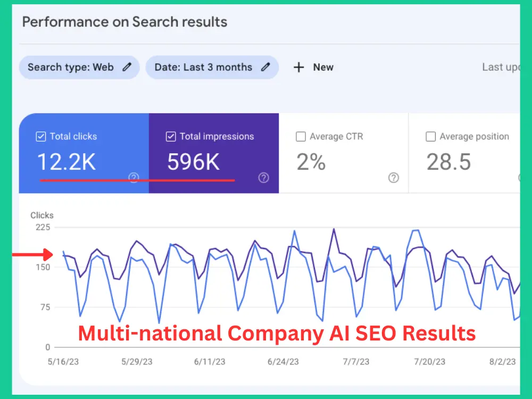Screen dimensions: 532x399
Task: Open the 'Search type: Web' filter
Action: click(x=71, y=67)
